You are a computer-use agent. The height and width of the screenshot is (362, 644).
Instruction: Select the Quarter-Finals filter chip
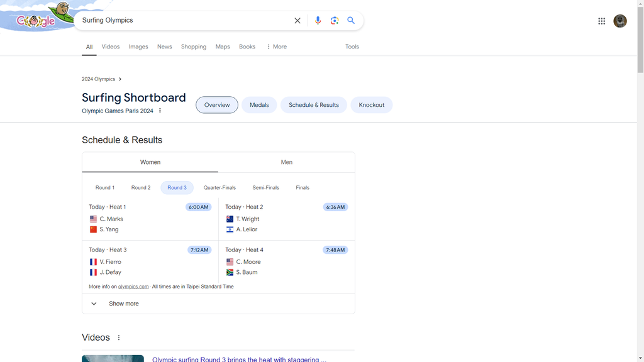point(219,187)
